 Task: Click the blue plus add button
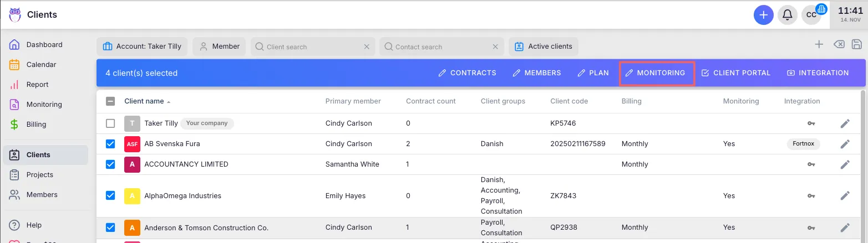pyautogui.click(x=763, y=15)
